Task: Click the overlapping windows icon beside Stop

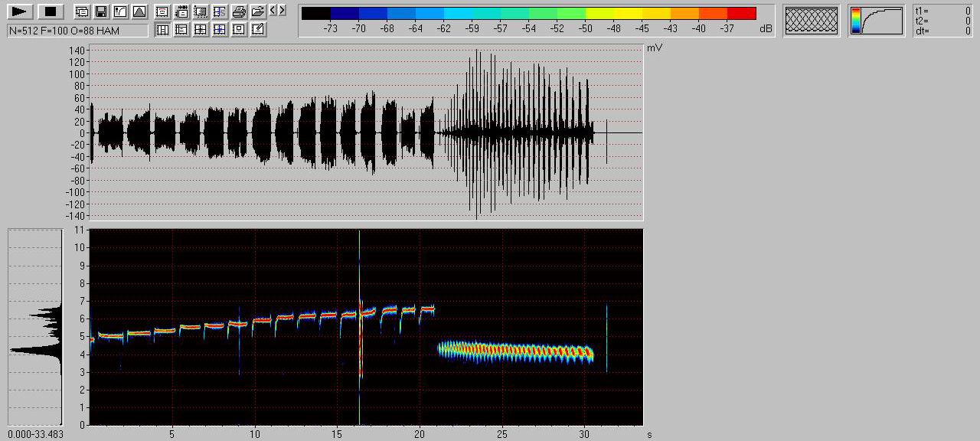Action: pos(81,11)
